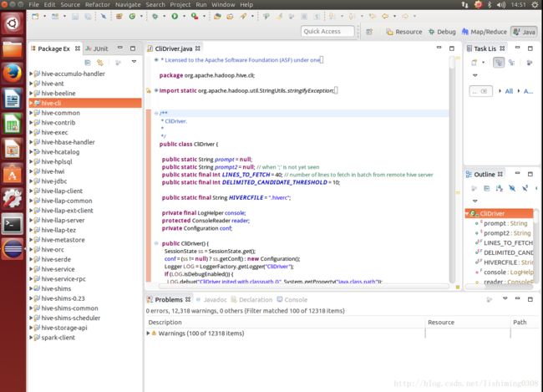This screenshot has height=392, width=543.
Task: Switch to the Resource perspective
Action: (x=404, y=32)
